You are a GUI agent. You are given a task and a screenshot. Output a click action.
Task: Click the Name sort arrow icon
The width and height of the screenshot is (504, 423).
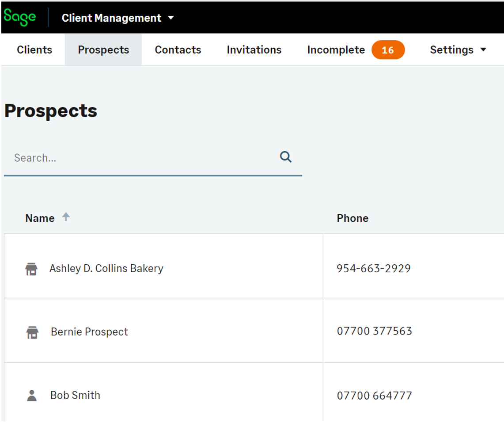(x=66, y=217)
